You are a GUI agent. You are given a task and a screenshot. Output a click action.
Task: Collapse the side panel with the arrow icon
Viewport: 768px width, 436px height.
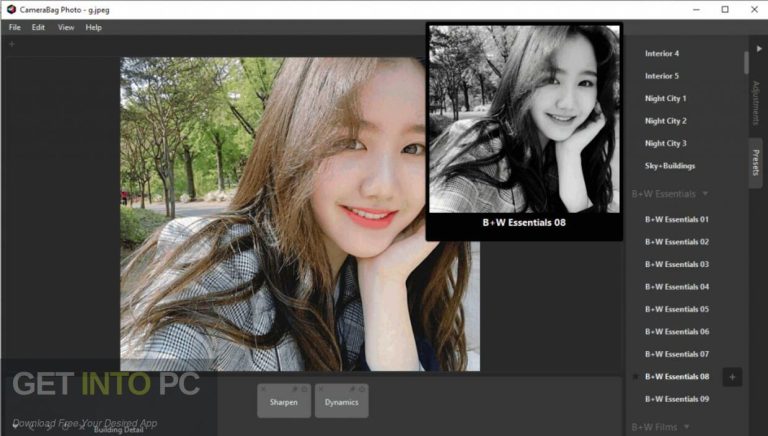[759, 48]
